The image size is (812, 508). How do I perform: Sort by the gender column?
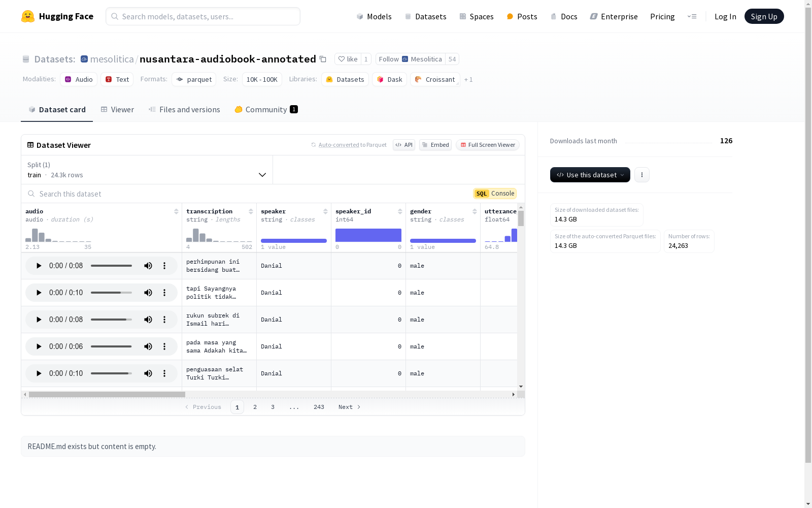(475, 211)
